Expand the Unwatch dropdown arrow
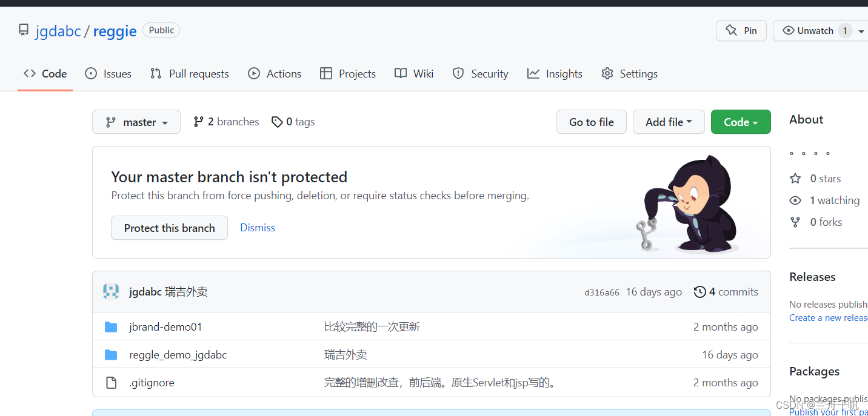This screenshot has height=416, width=868. click(861, 31)
